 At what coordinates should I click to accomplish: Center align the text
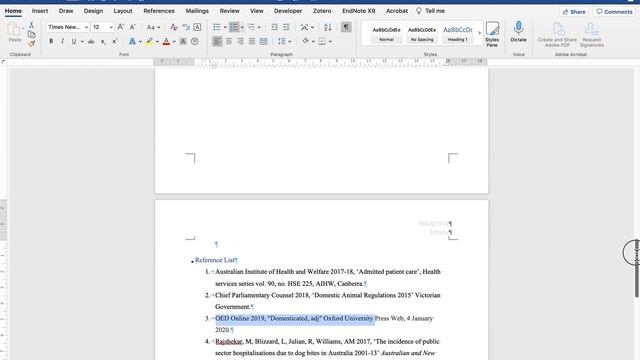229,41
